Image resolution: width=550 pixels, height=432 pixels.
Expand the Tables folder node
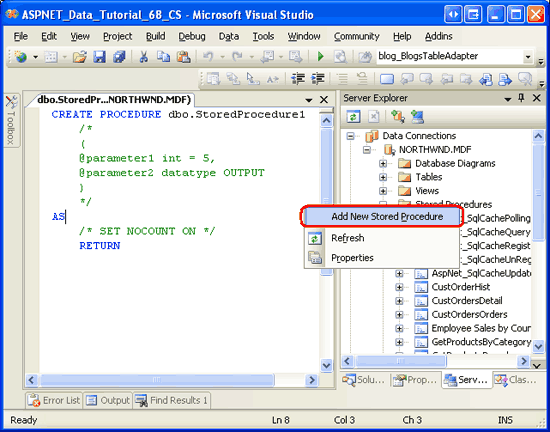(x=383, y=177)
